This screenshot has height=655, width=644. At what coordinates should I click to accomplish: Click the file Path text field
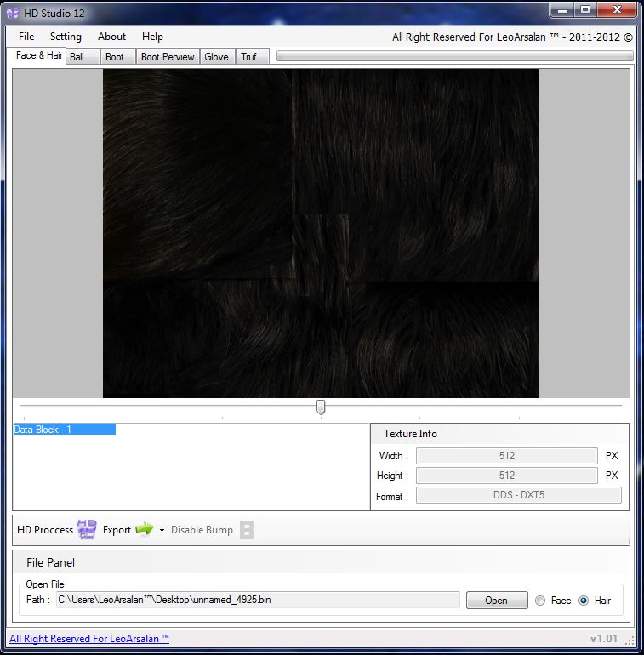coord(258,601)
